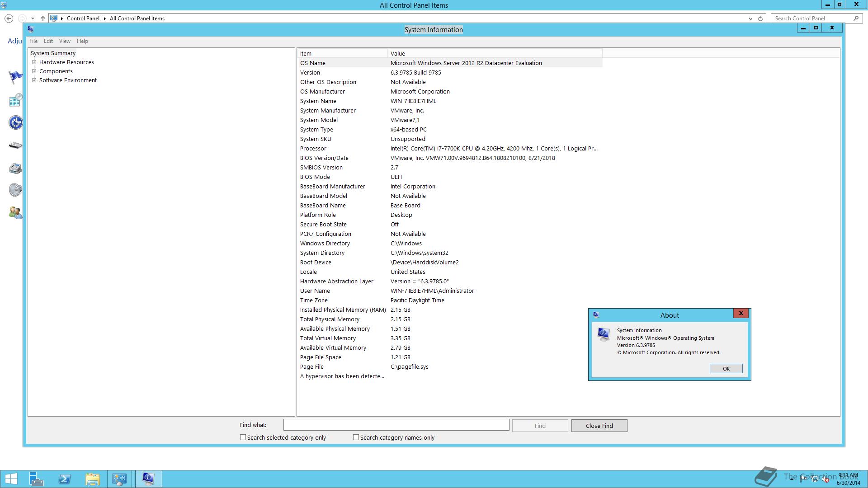Click the System Information title bar icon
868x488 pixels.
[x=31, y=29]
